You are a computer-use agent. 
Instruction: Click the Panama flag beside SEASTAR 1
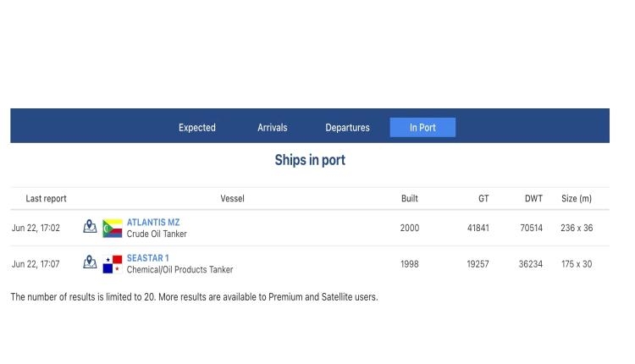point(113,264)
